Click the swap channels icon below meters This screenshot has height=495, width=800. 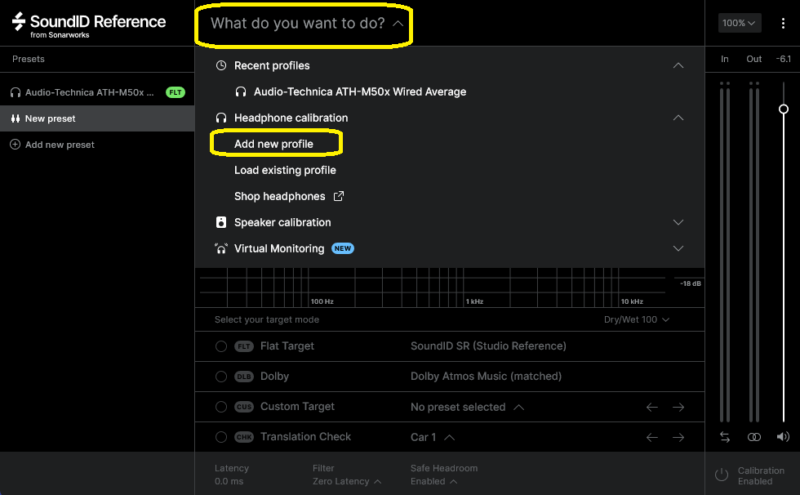[x=724, y=437]
